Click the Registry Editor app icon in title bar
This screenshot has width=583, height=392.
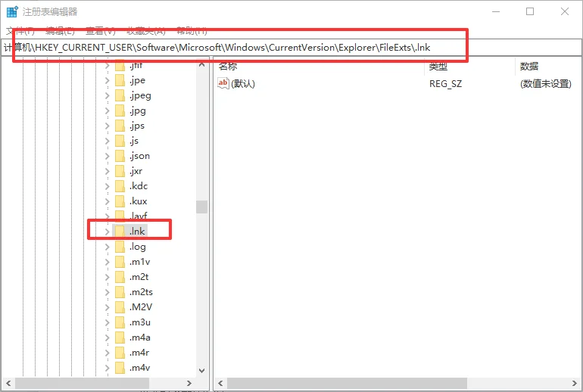(x=12, y=11)
